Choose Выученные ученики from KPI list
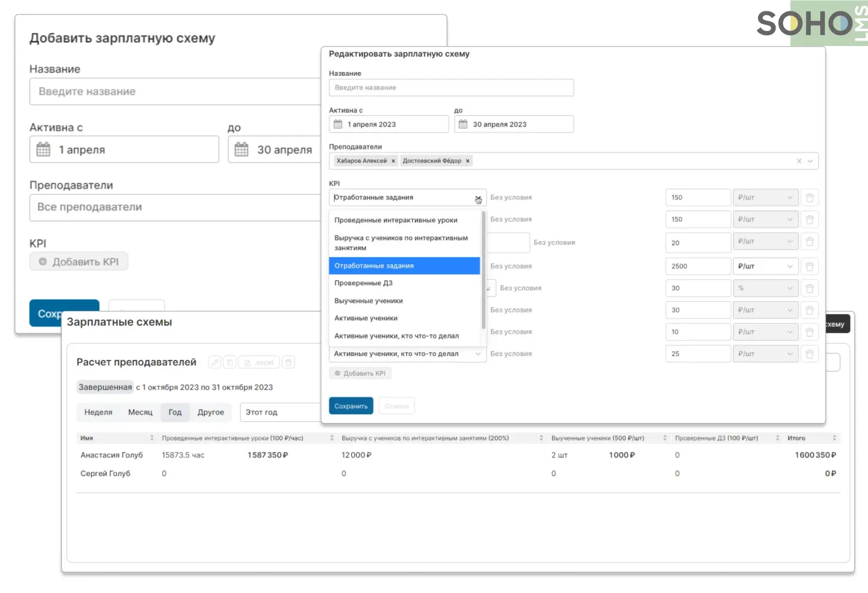Viewport: 868px width, 593px height. pyautogui.click(x=404, y=301)
